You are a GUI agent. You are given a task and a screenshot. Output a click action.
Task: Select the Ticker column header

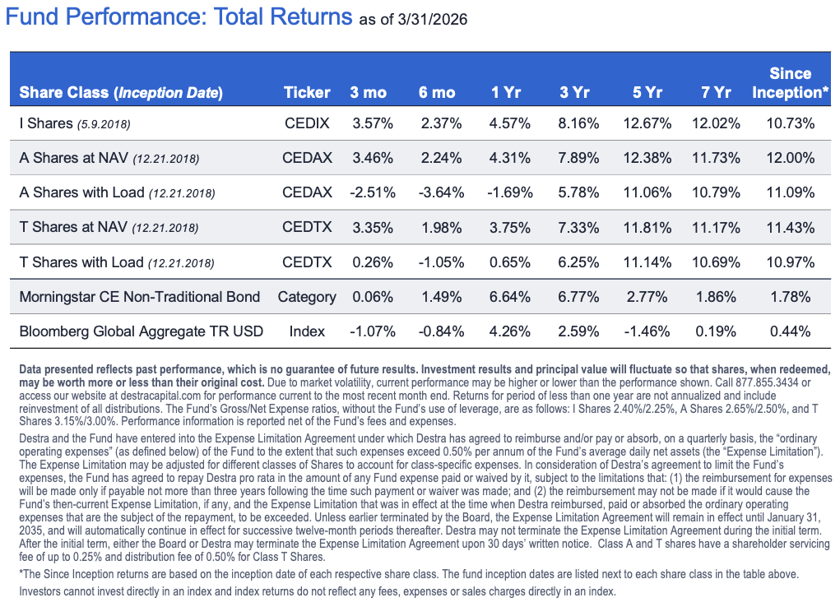307,92
